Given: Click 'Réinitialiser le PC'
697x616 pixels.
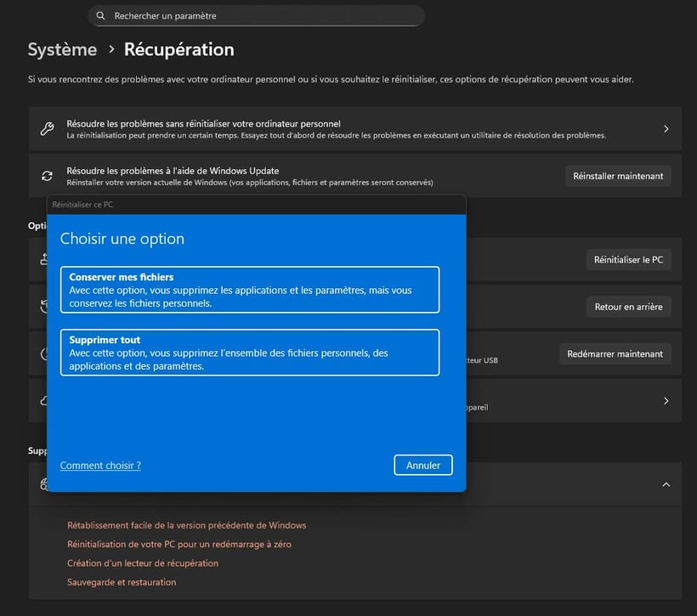Looking at the screenshot, I should [629, 259].
